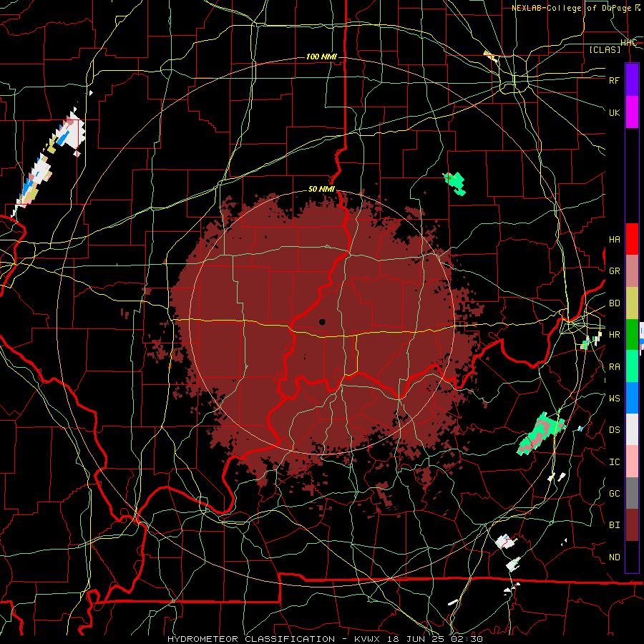Click the blue WS legend swatch
This screenshot has height=644, width=644.
[x=632, y=398]
